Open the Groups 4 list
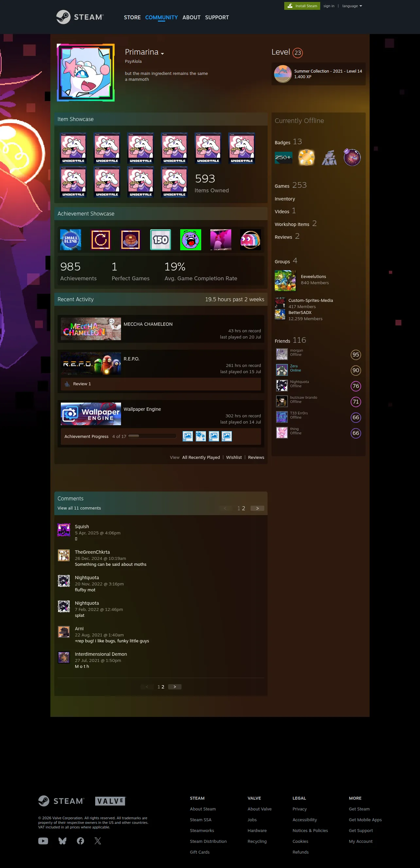Screen dimensions: 420x868 pyautogui.click(x=286, y=261)
